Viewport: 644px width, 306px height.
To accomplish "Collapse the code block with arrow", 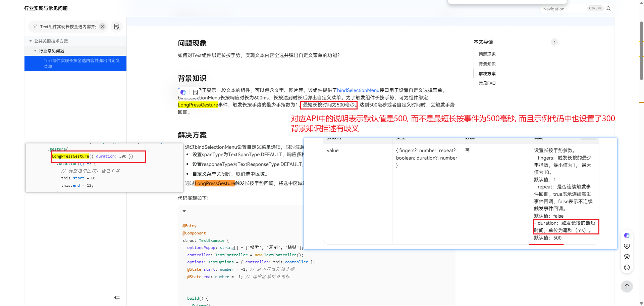I will click(184, 211).
